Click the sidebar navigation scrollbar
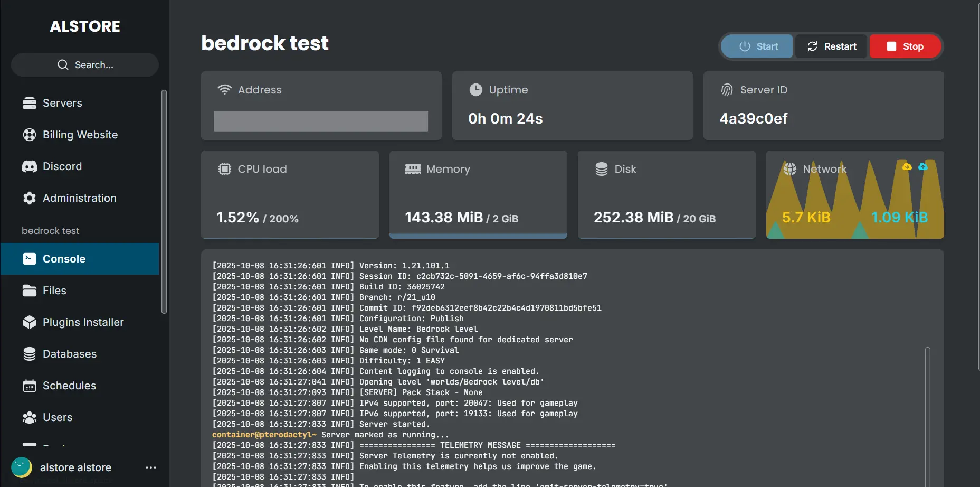 point(164,201)
